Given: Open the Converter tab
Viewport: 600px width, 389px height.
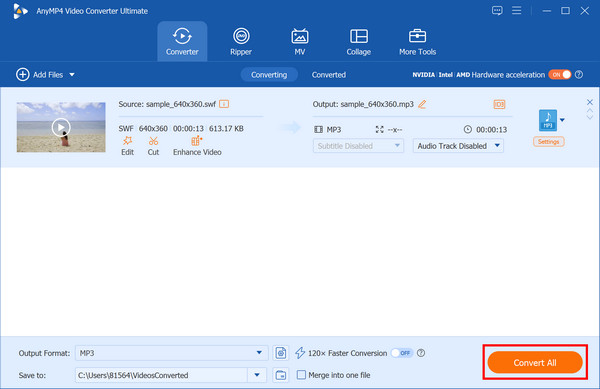Looking at the screenshot, I should (182, 41).
